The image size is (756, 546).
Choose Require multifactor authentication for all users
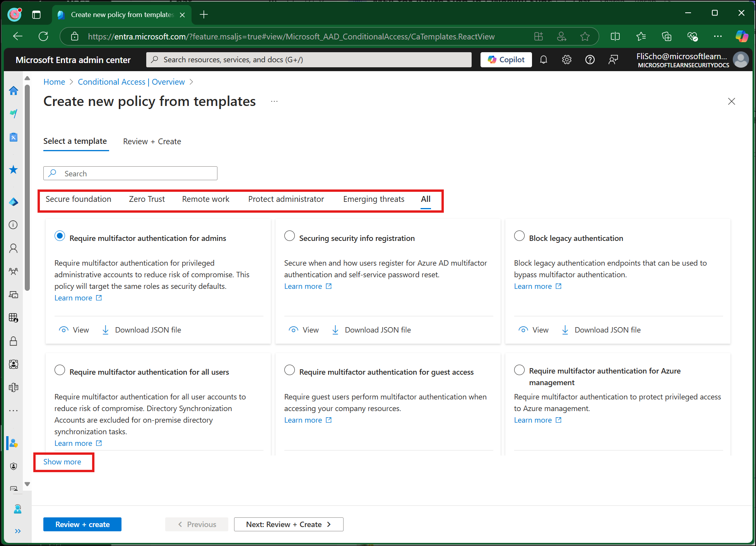coord(60,370)
